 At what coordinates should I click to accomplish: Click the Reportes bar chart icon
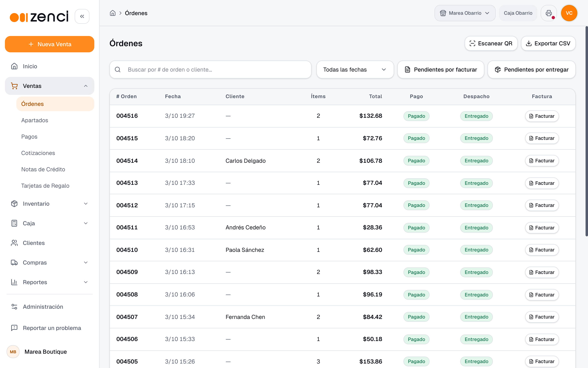pyautogui.click(x=14, y=282)
